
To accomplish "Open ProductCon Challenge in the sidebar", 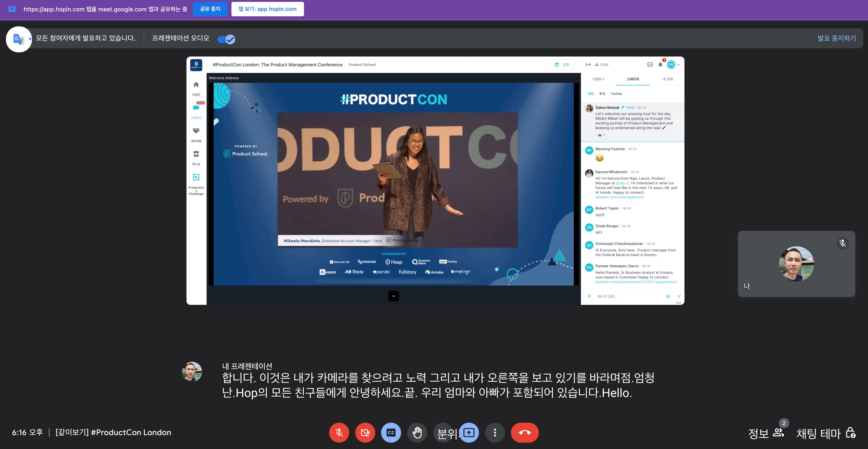I will [196, 178].
